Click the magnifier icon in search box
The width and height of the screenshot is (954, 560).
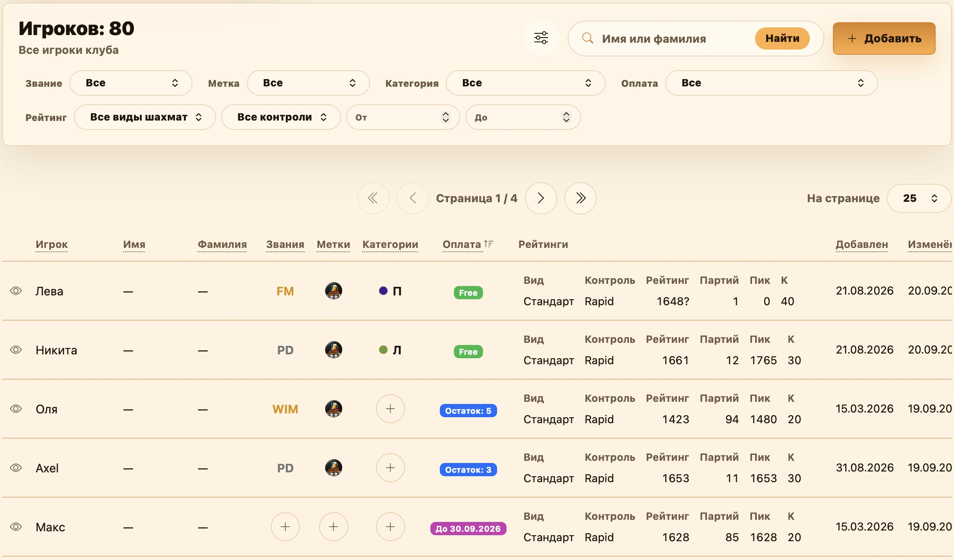coord(588,38)
